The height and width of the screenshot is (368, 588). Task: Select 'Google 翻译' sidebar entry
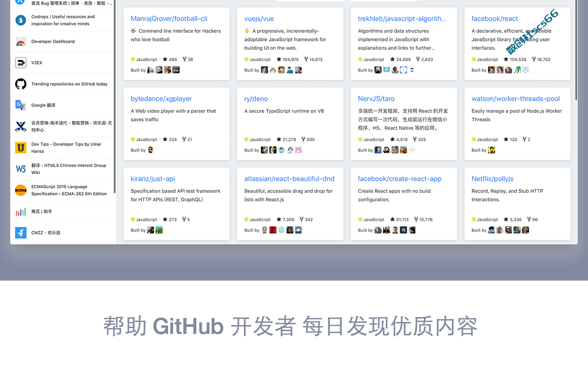tap(43, 105)
